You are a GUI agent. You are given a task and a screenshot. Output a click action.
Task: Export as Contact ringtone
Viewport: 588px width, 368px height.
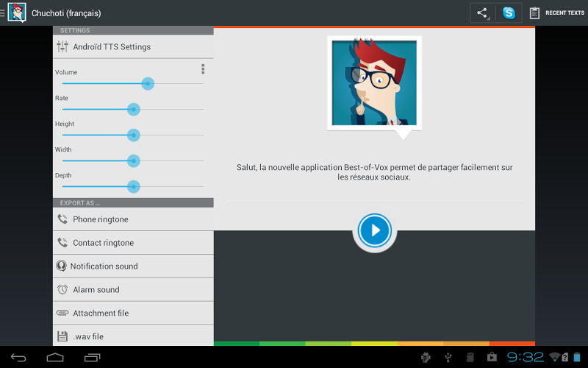click(x=133, y=243)
